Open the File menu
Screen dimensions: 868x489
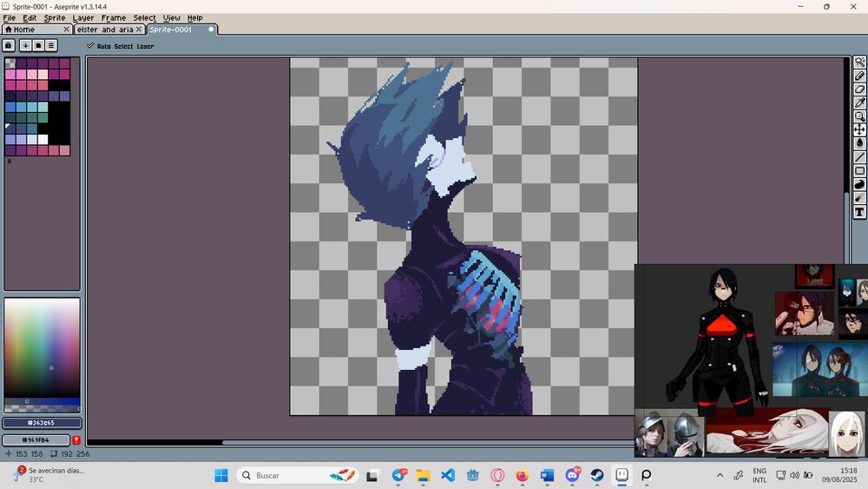click(x=10, y=17)
